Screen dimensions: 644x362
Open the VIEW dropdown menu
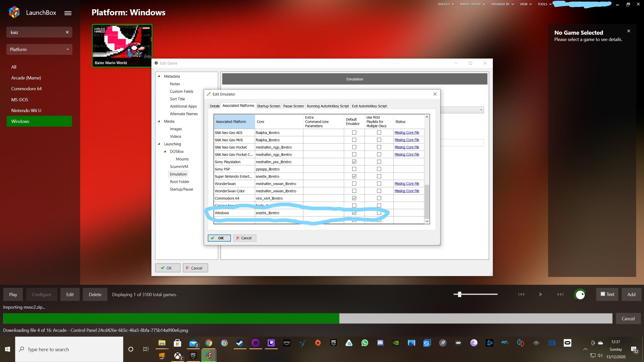pos(526,4)
